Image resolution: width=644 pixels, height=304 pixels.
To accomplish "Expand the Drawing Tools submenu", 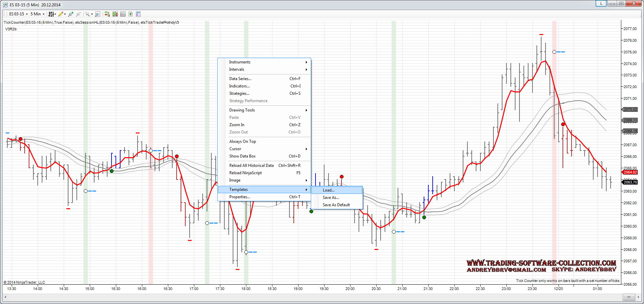I will click(242, 110).
